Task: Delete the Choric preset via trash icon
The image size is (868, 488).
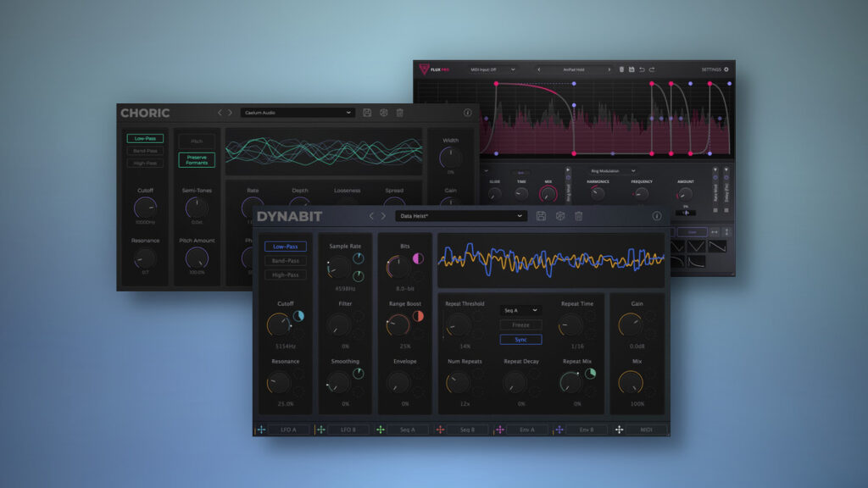Action: coord(399,113)
